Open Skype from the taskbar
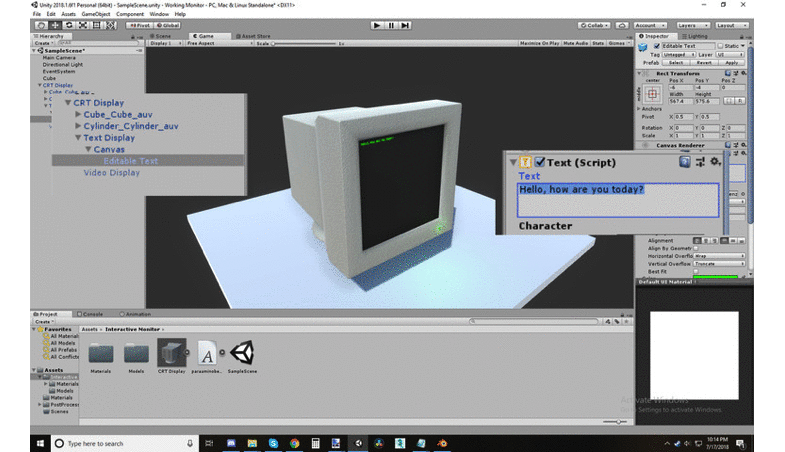785x452 pixels. (273, 443)
